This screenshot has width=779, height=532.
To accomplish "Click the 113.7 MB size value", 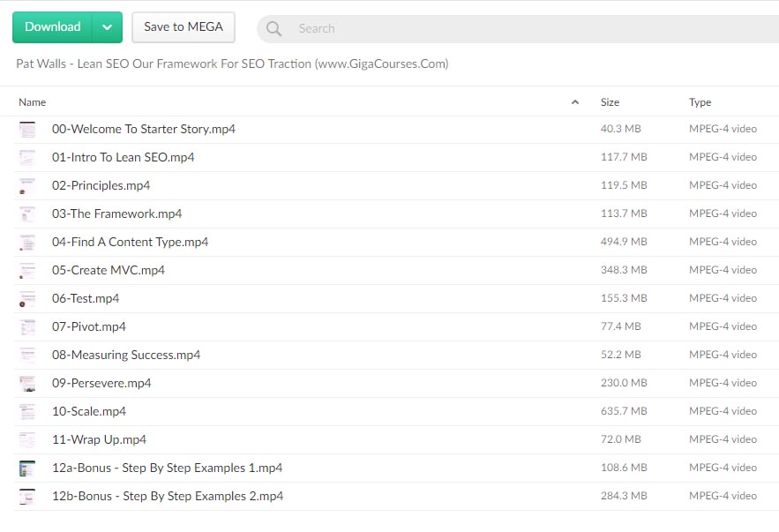I will [x=624, y=214].
